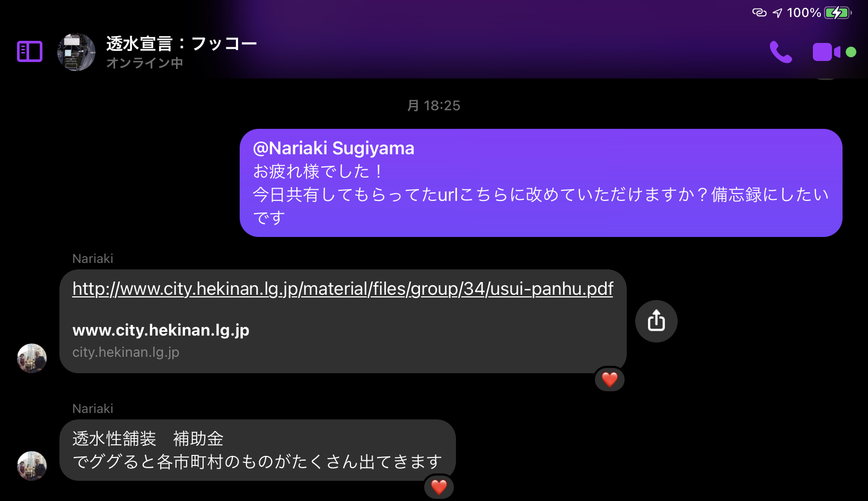The image size is (868, 501).
Task: Open the group chat profile picture
Action: [76, 52]
